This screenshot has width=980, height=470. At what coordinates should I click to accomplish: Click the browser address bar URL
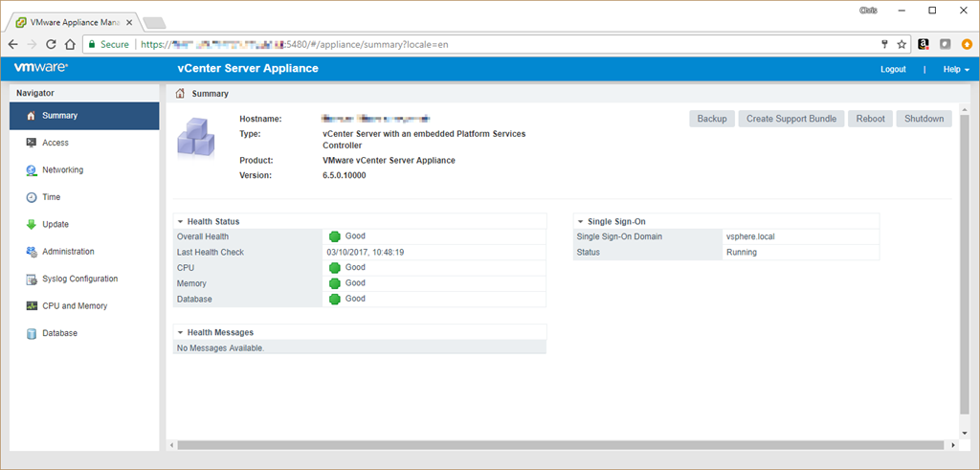[295, 44]
